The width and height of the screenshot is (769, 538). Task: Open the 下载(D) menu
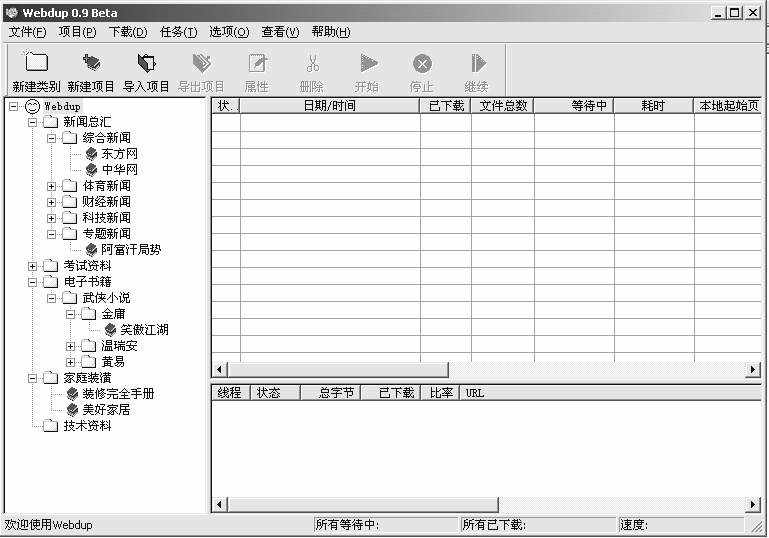128,32
